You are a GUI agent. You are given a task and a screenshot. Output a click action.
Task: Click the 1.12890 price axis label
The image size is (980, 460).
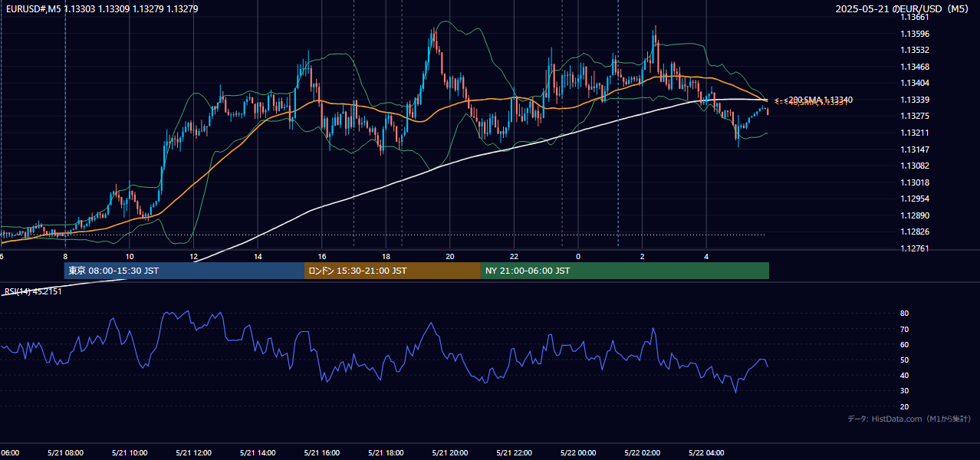915,215
